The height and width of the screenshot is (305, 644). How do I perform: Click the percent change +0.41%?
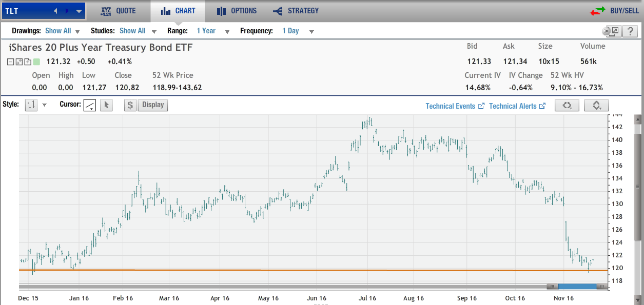point(120,62)
